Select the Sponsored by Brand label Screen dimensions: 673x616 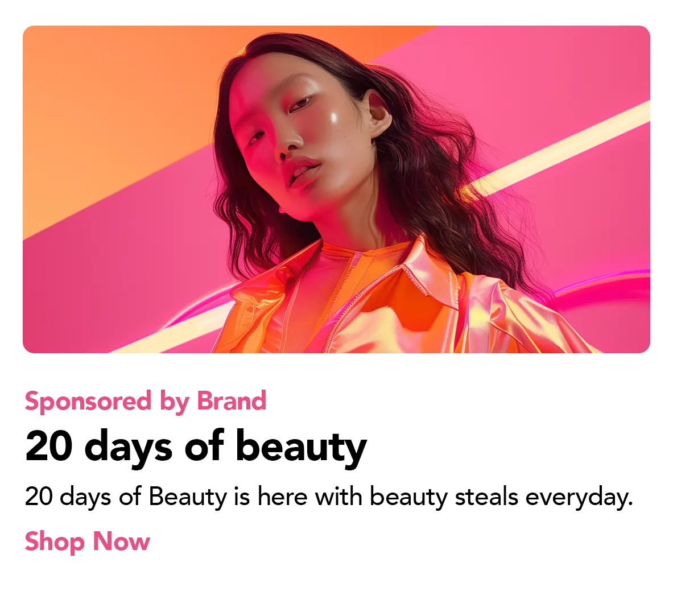(x=146, y=402)
